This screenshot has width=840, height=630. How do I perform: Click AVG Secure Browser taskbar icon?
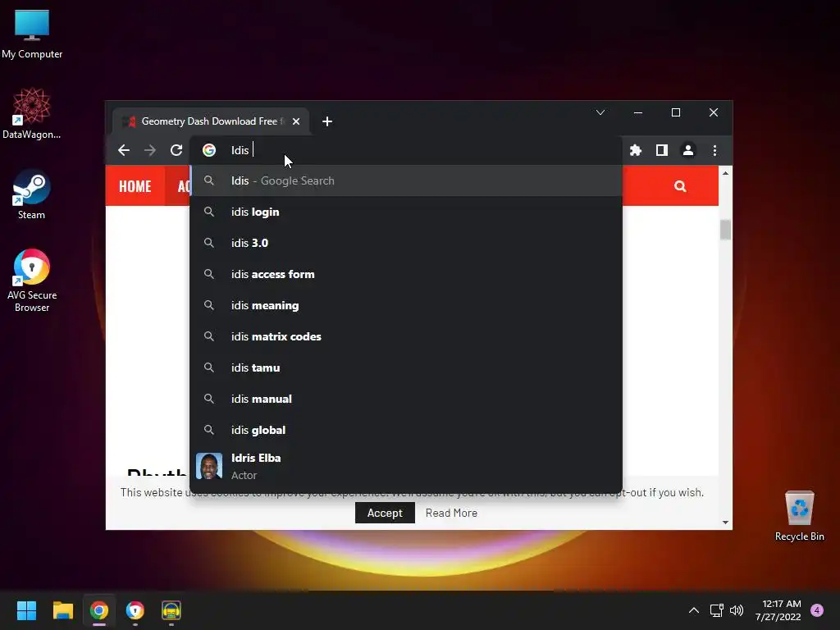tap(135, 610)
